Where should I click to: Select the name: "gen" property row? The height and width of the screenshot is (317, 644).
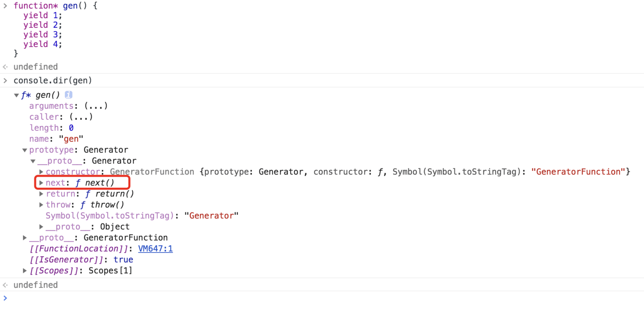click(56, 139)
